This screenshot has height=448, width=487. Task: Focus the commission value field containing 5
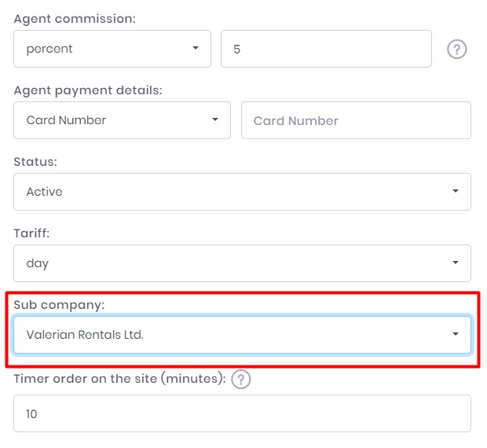326,49
